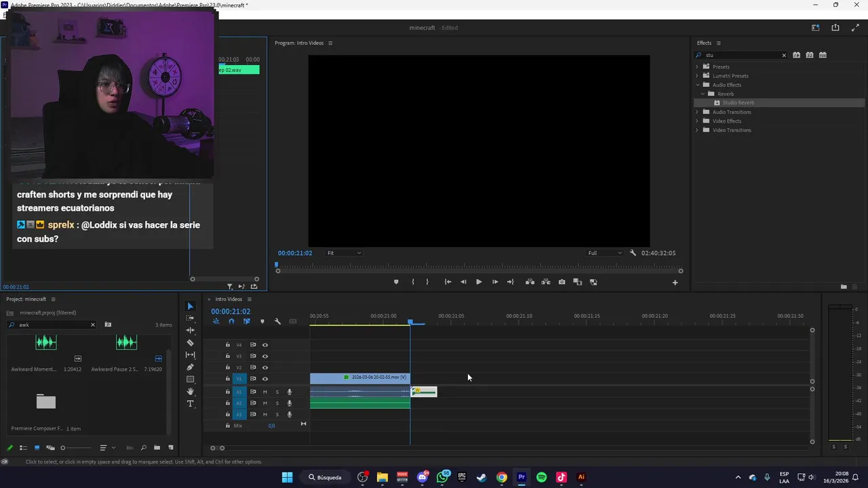Click the Program monitor scrub bar playhead
Screen dimensions: 868x488
pos(277,265)
